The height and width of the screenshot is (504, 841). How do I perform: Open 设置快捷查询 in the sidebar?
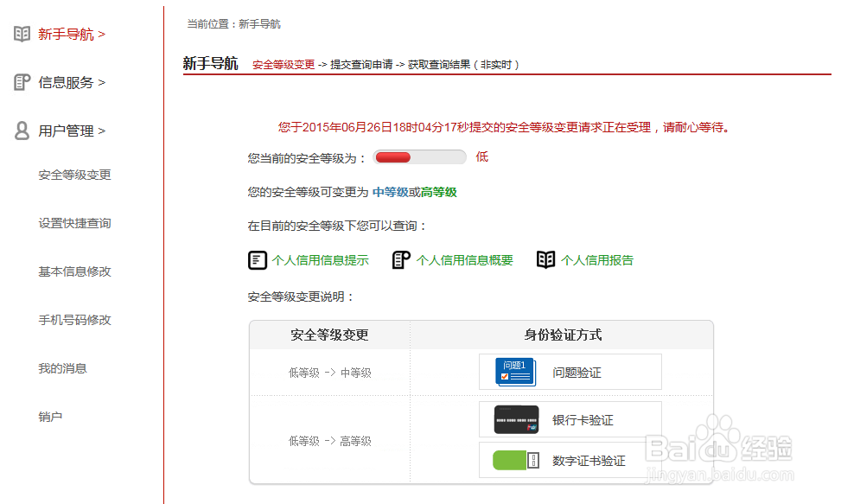(x=74, y=223)
